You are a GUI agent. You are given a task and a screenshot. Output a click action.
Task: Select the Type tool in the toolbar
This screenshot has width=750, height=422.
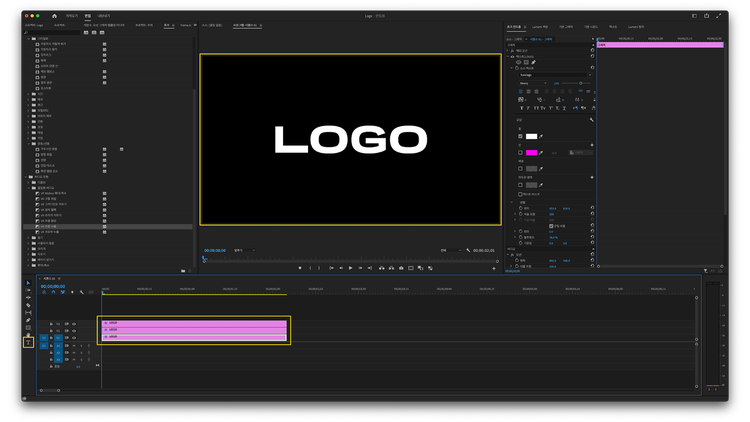point(28,343)
